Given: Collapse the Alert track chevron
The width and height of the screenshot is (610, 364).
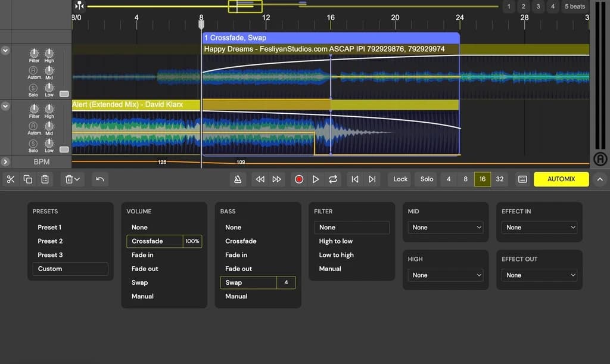Looking at the screenshot, I should tap(5, 106).
